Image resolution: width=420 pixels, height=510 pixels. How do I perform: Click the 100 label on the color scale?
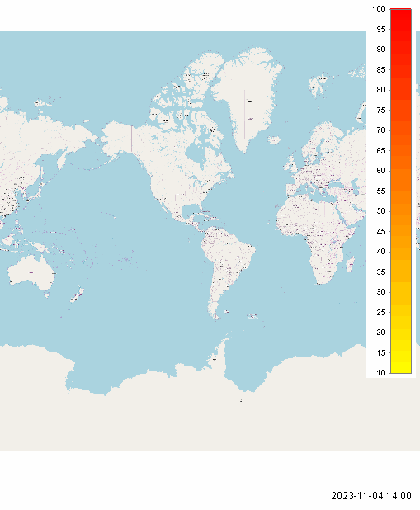click(x=379, y=9)
